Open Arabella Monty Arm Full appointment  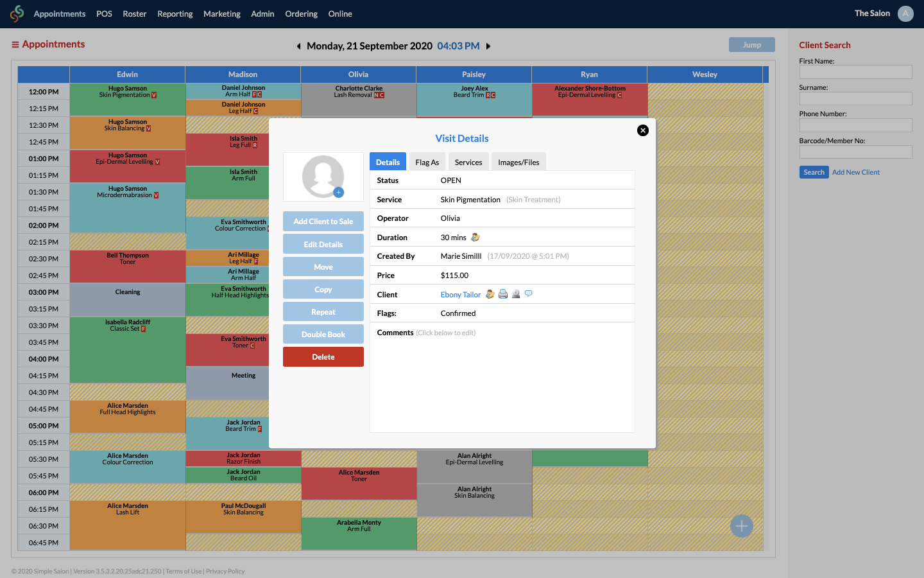point(359,533)
